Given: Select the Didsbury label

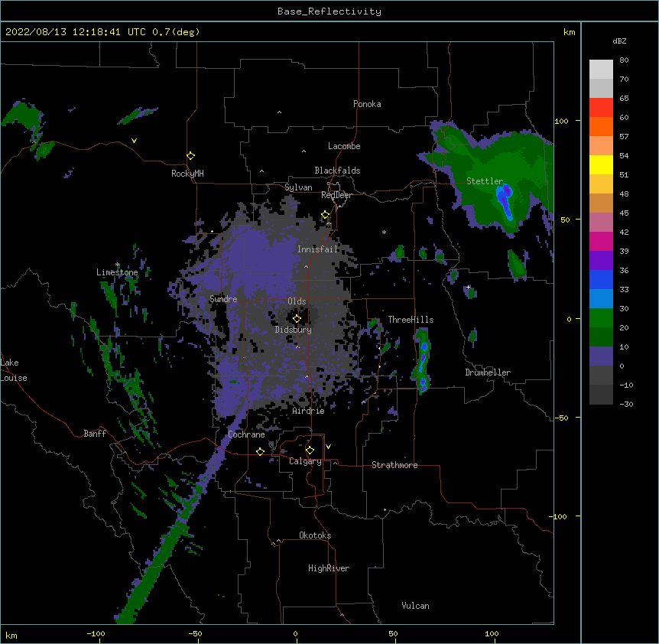Looking at the screenshot, I should click(293, 330).
